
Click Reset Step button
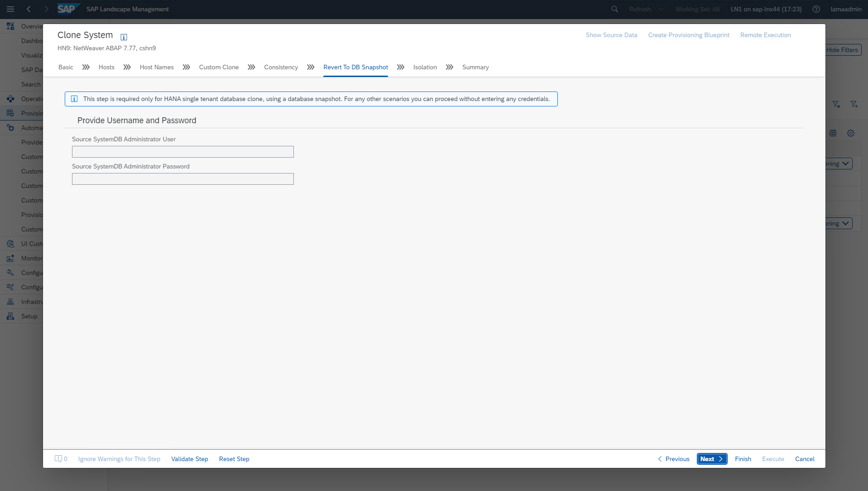click(x=234, y=459)
